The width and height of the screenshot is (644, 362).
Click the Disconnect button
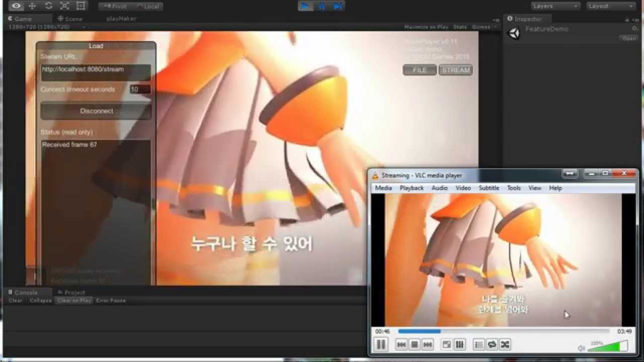coord(96,111)
